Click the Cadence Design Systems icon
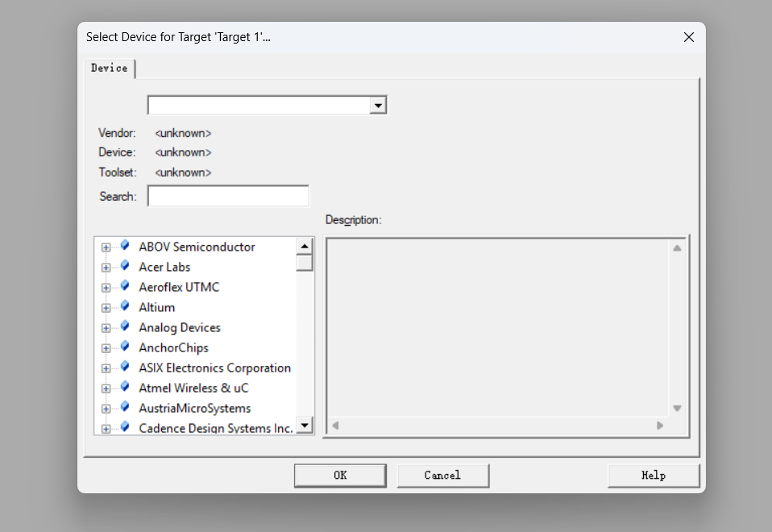This screenshot has width=772, height=532. pyautogui.click(x=125, y=426)
